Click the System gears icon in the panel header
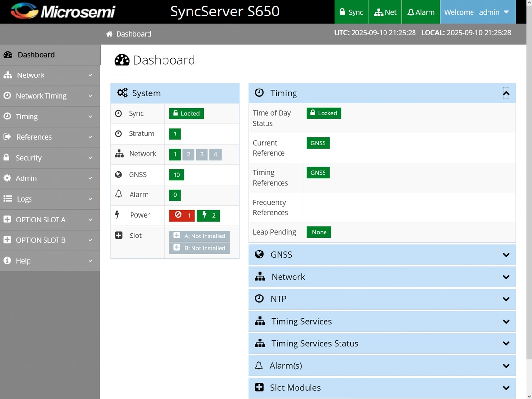The width and height of the screenshot is (532, 399). 122,93
